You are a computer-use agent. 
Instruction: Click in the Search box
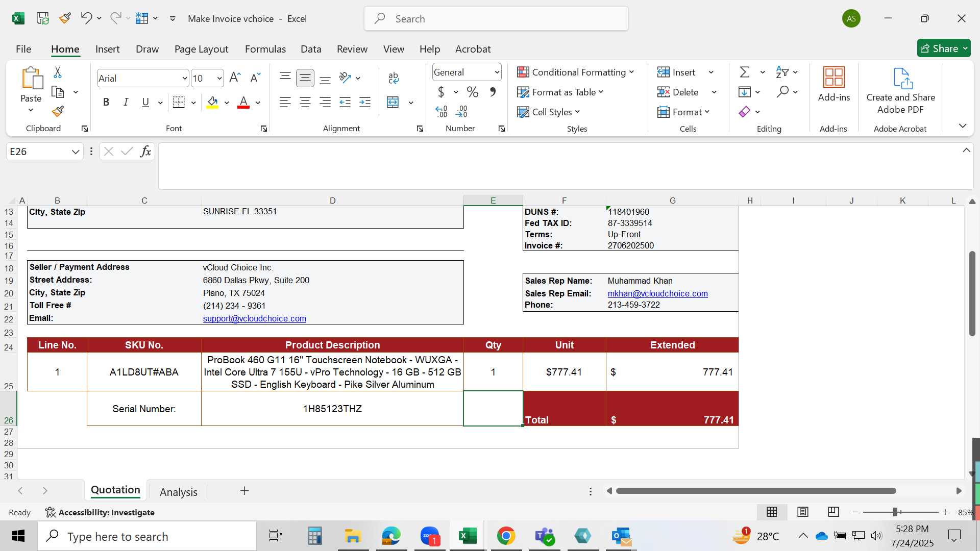496,19
